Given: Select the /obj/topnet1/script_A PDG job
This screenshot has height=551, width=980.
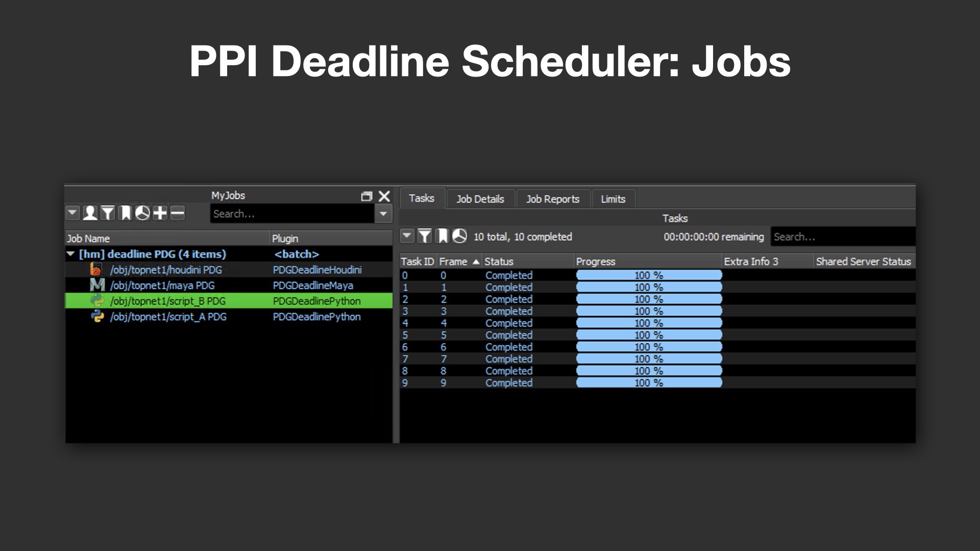Looking at the screenshot, I should click(x=168, y=317).
